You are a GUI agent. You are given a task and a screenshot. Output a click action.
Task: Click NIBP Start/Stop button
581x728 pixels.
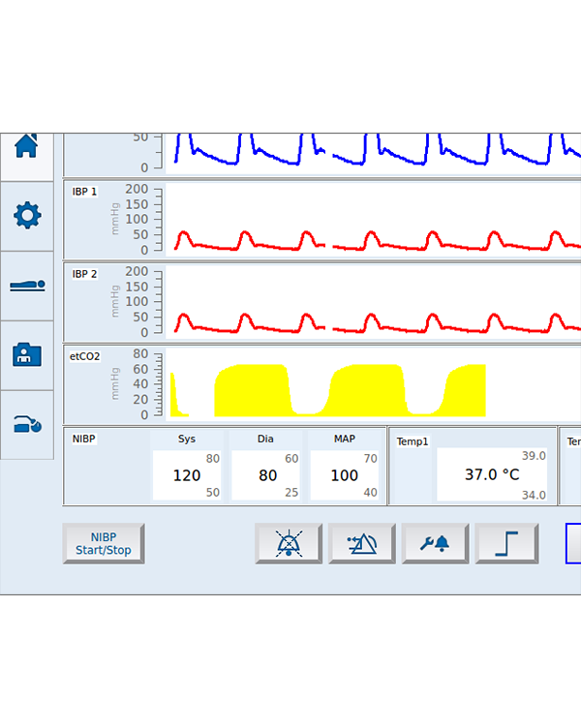coord(104,544)
